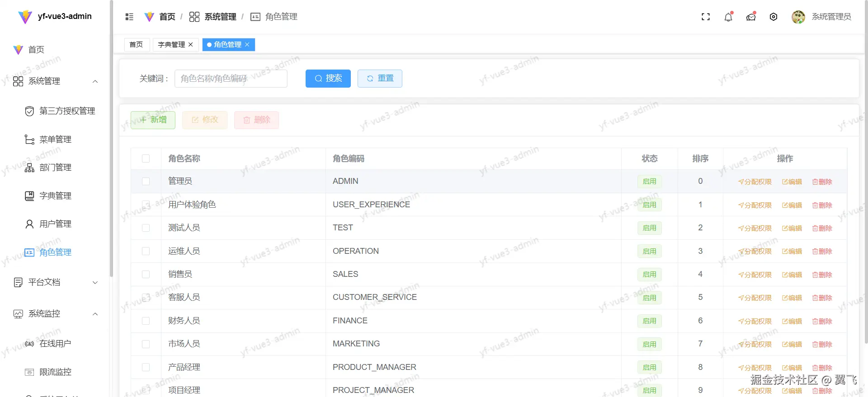Click the 系统管理 breadcrumb grid icon
The height and width of the screenshot is (397, 868).
pos(194,17)
